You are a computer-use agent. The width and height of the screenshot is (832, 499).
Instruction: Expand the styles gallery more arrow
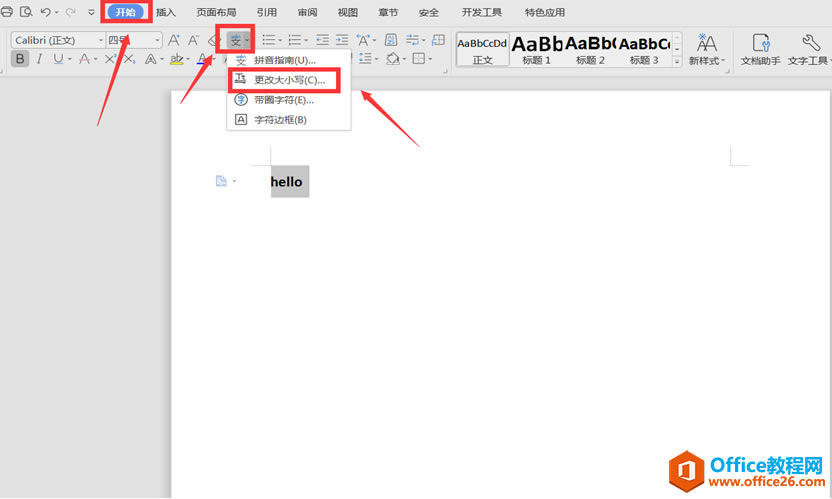pos(677,62)
